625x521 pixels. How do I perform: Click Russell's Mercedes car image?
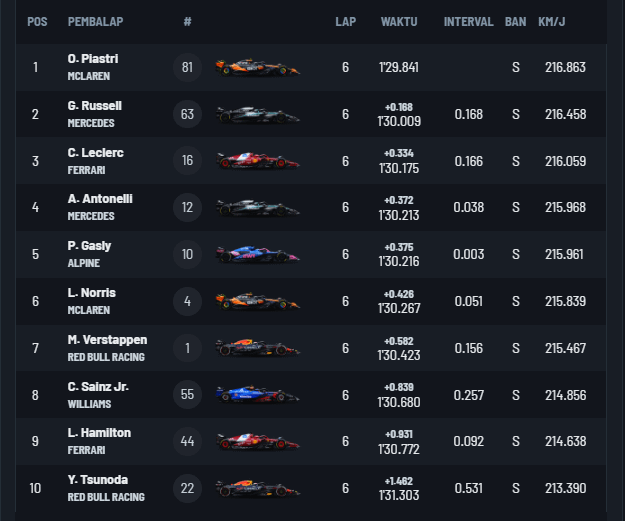click(x=257, y=115)
